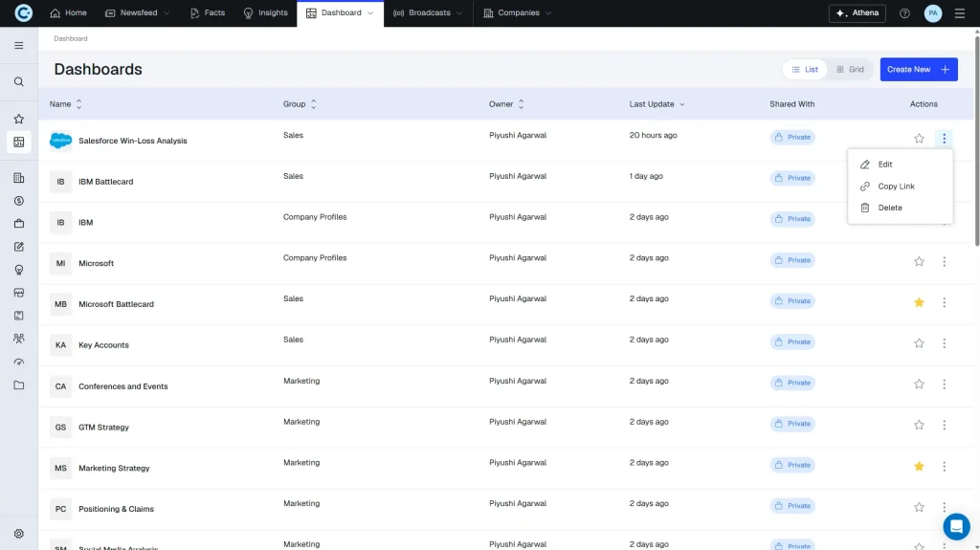Image resolution: width=980 pixels, height=550 pixels.
Task: Click Private badge on IBM Battlecard row
Action: click(x=791, y=178)
